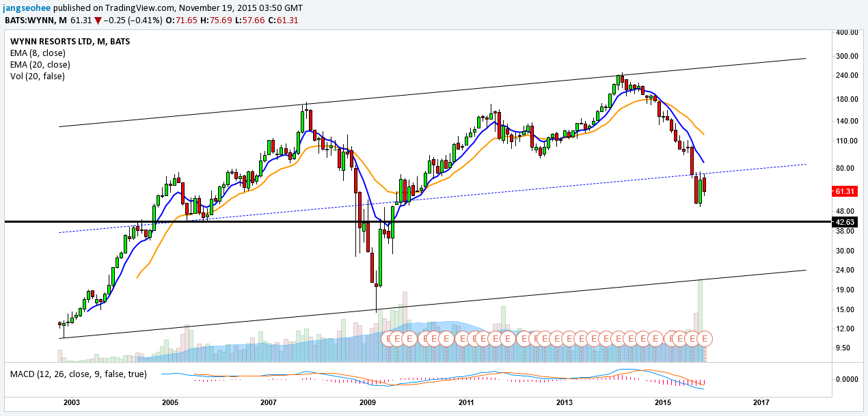
Task: Click the 180.00 price axis label
Action: point(846,99)
